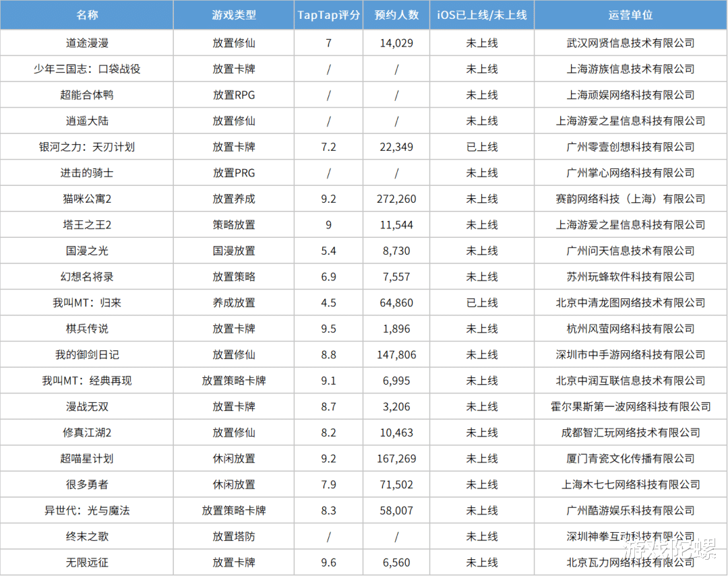The height and width of the screenshot is (576, 728).
Task: Select the game name 逍遥大陆
Action: pyautogui.click(x=87, y=121)
